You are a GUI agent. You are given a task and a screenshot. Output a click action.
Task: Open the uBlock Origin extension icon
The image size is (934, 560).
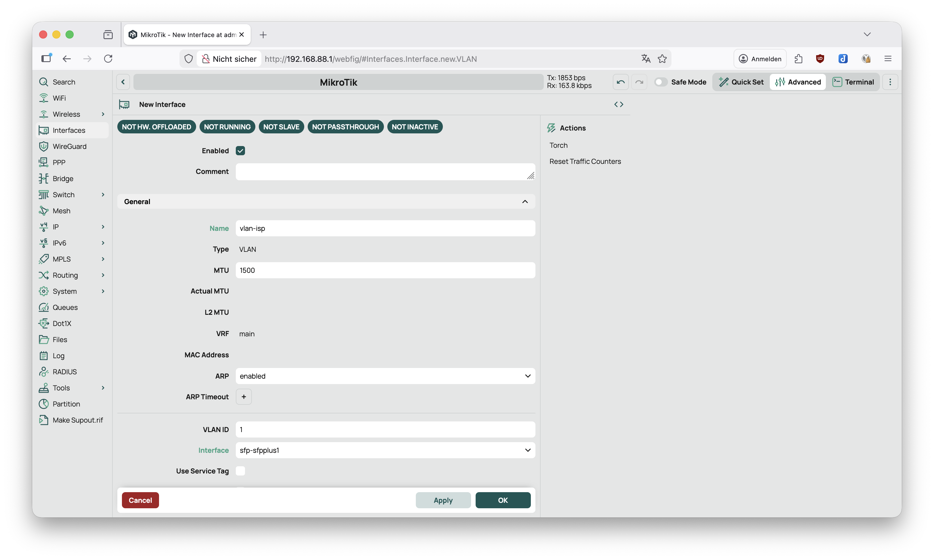tap(820, 59)
